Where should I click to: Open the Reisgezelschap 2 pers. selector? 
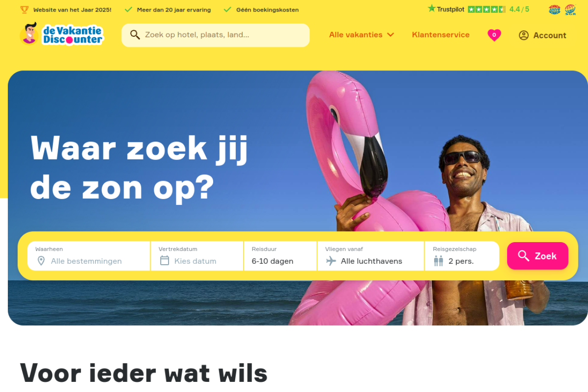[x=462, y=256]
